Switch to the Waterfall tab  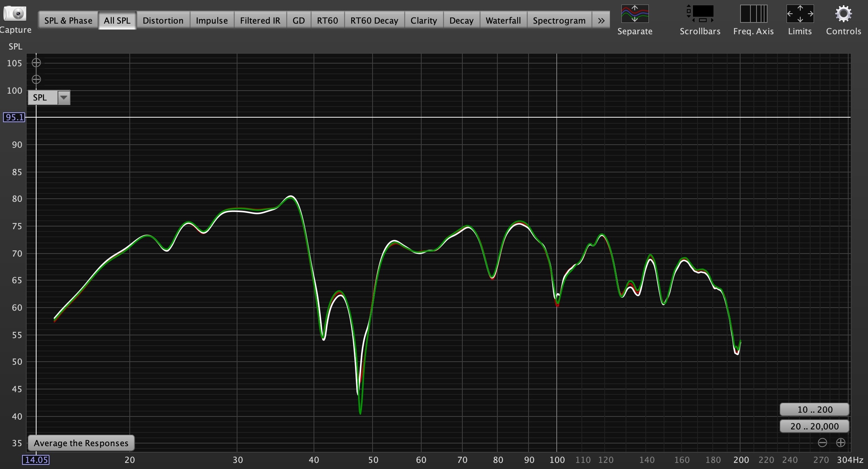pos(503,21)
